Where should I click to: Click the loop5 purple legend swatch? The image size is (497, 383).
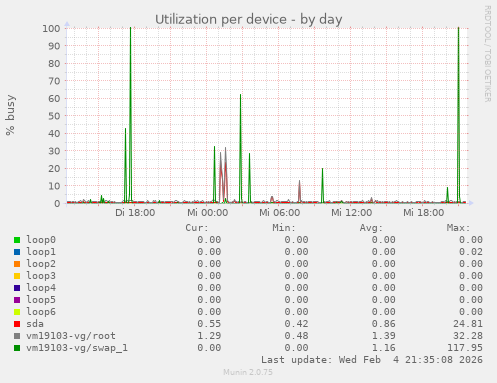tap(17, 300)
